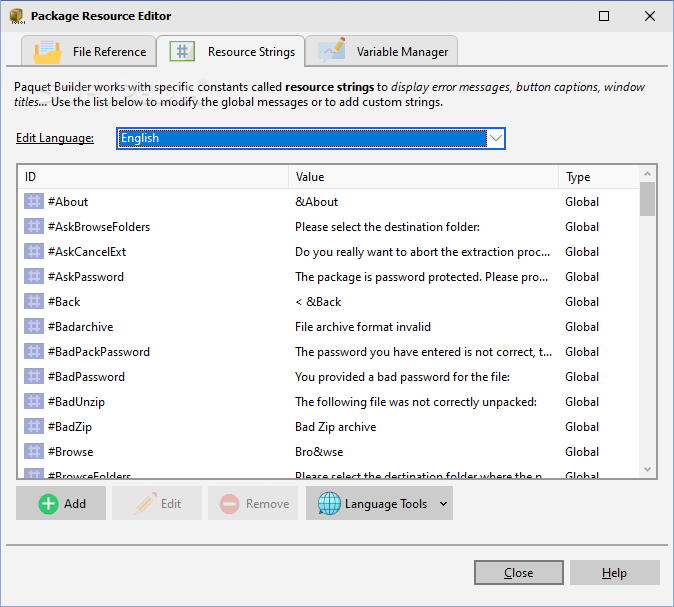The width and height of the screenshot is (674, 607).
Task: Maximize the Package Resource Editor window
Action: click(x=604, y=16)
